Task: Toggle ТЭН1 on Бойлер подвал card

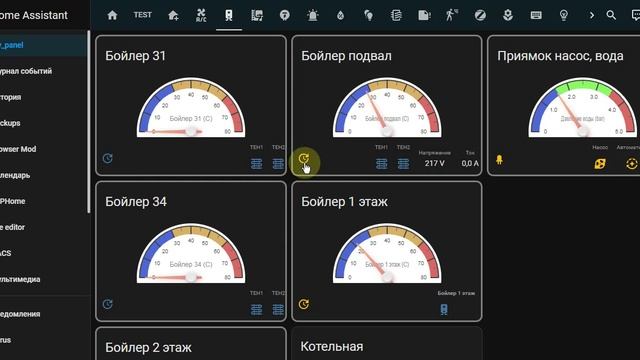Action: coord(381,164)
